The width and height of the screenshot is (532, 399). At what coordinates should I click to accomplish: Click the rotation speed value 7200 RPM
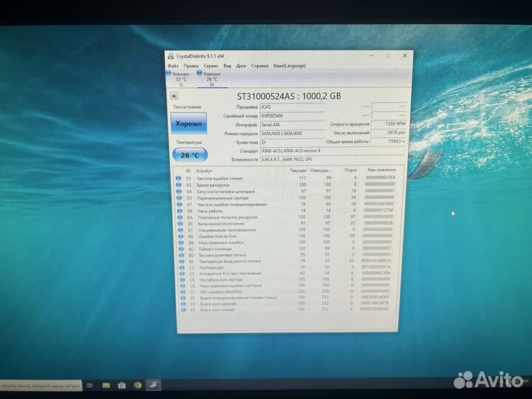tap(389, 124)
